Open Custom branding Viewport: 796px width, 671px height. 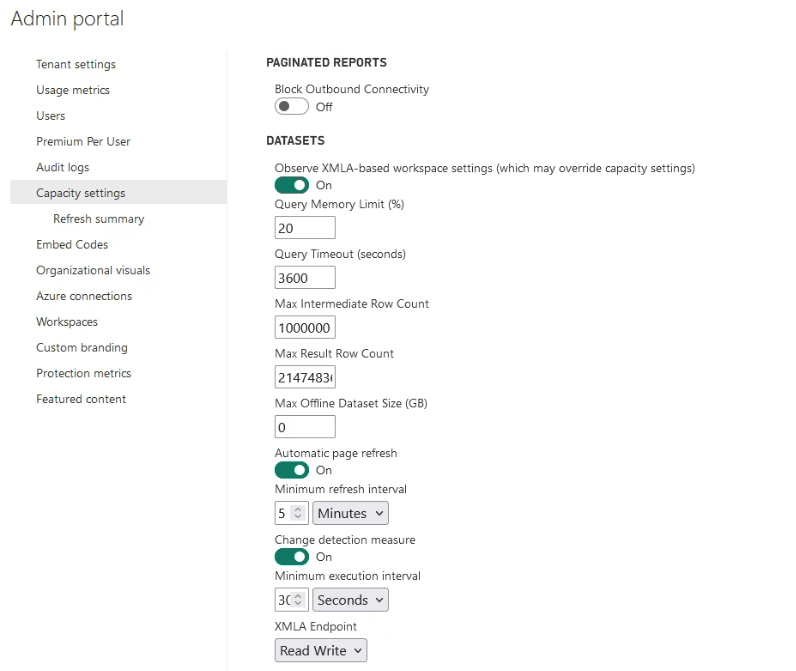point(82,348)
